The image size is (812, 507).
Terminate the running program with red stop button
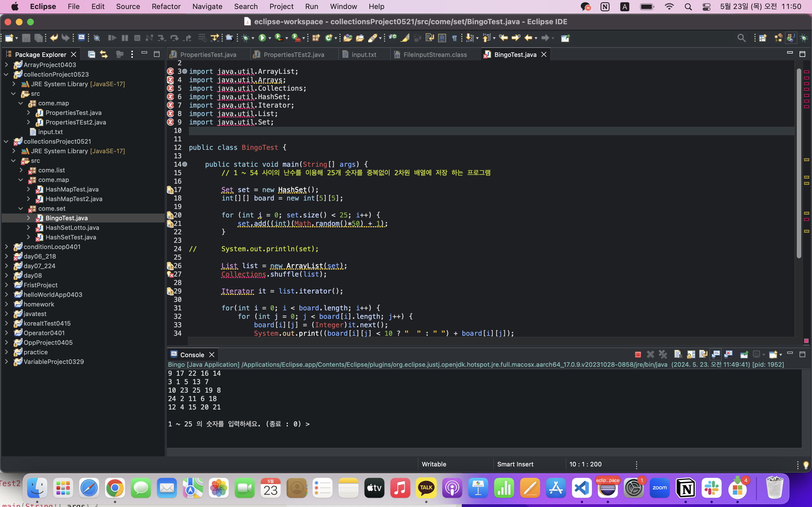click(638, 354)
